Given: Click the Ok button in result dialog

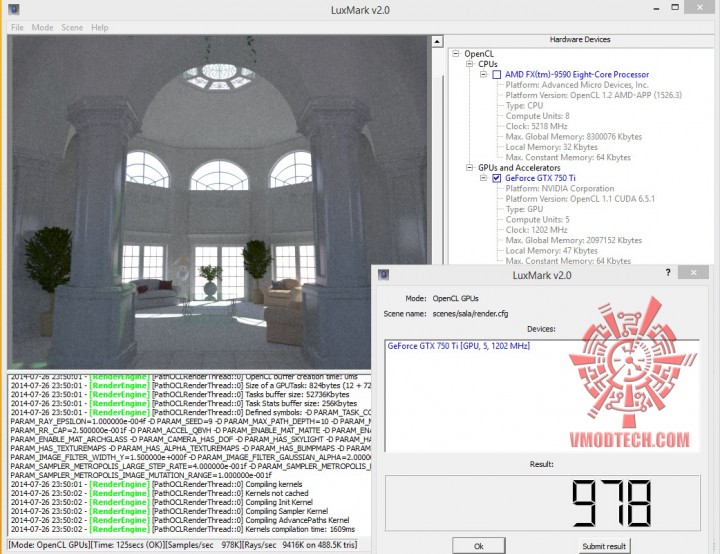Looking at the screenshot, I should tap(478, 546).
